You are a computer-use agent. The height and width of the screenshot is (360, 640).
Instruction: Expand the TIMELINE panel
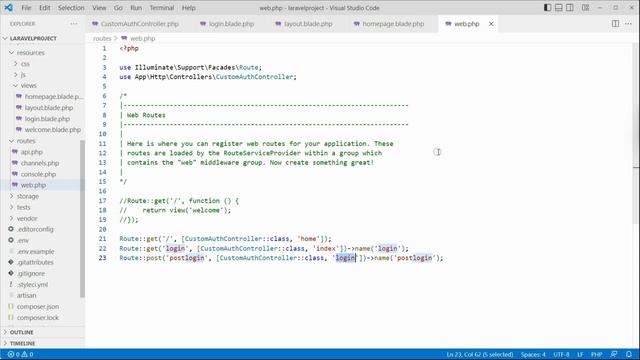pyautogui.click(x=22, y=343)
